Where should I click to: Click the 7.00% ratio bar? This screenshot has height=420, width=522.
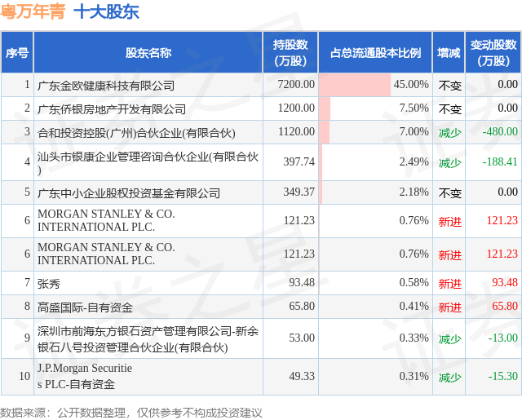coord(325,132)
